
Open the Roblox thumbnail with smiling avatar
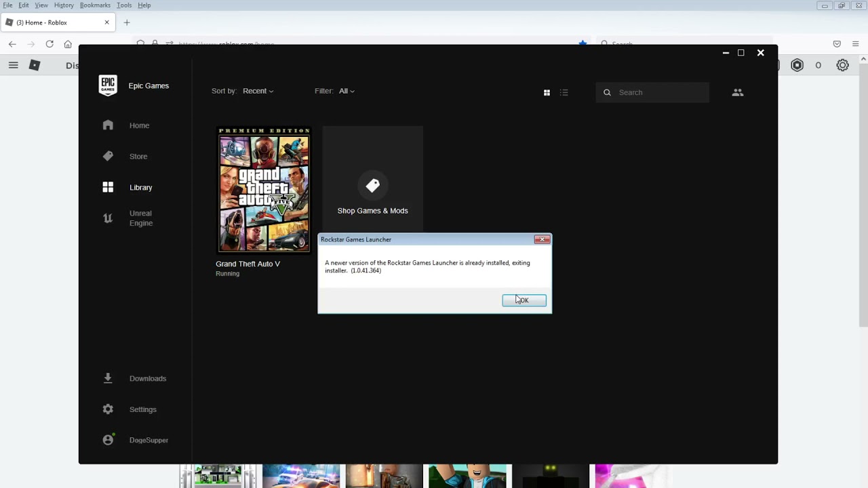pos(467,476)
